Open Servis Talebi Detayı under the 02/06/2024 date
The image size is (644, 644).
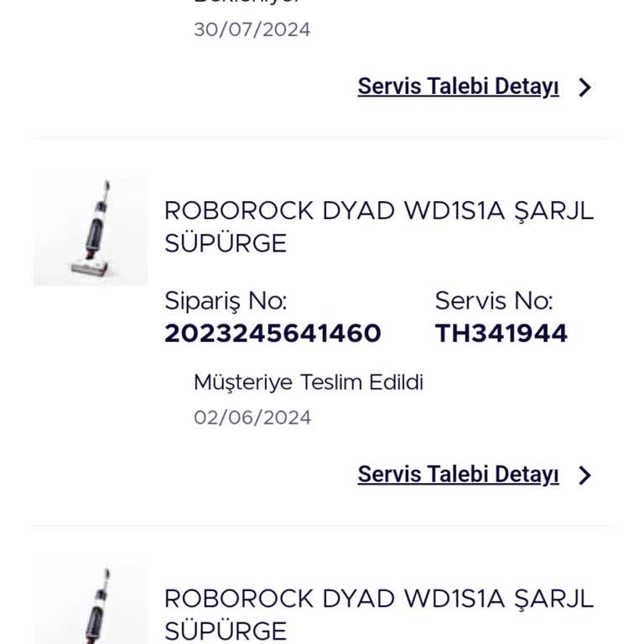[458, 475]
